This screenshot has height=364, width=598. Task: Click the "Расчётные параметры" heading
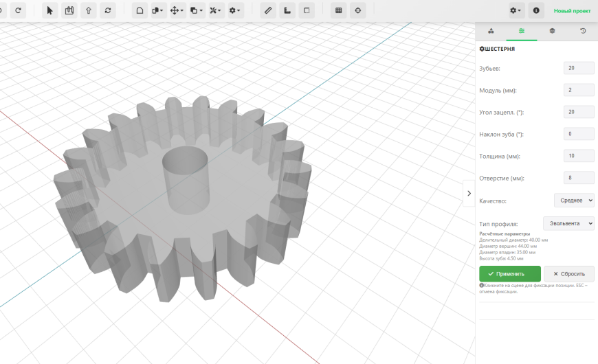coord(505,234)
